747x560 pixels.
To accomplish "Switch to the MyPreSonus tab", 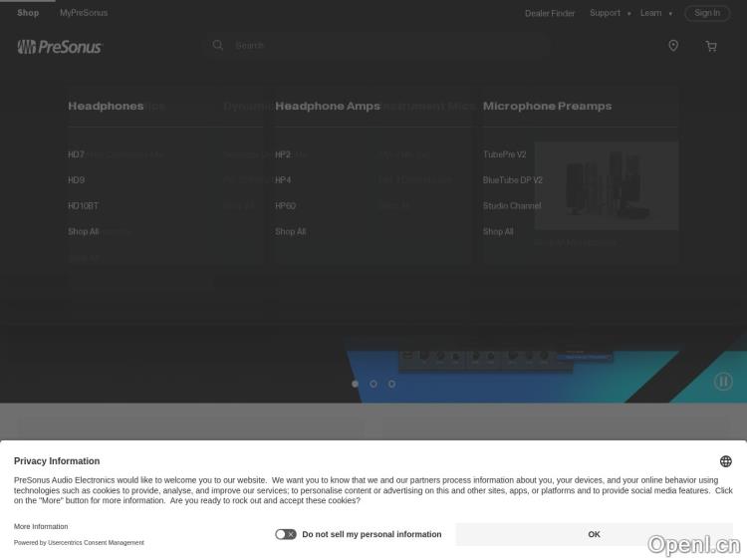I will pos(84,13).
